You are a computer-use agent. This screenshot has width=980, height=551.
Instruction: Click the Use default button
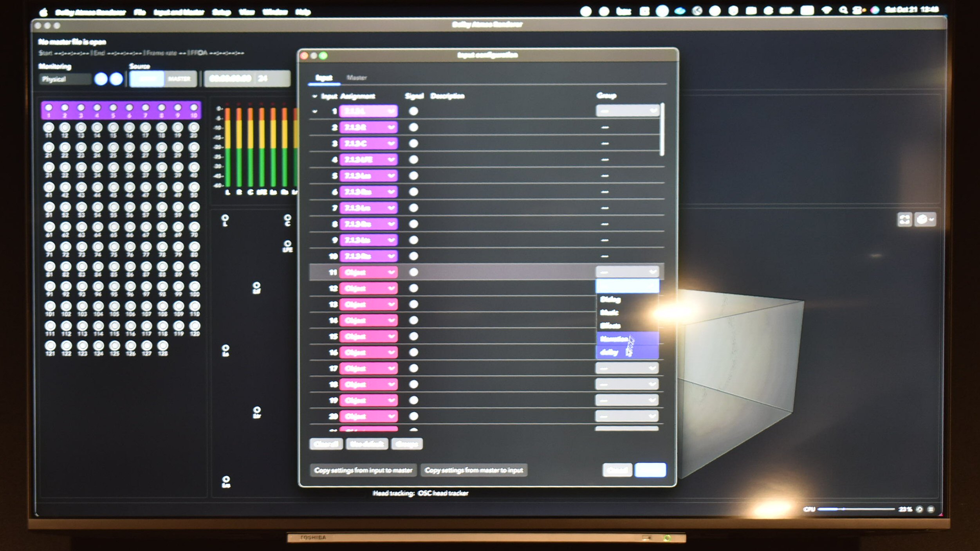[x=367, y=444]
